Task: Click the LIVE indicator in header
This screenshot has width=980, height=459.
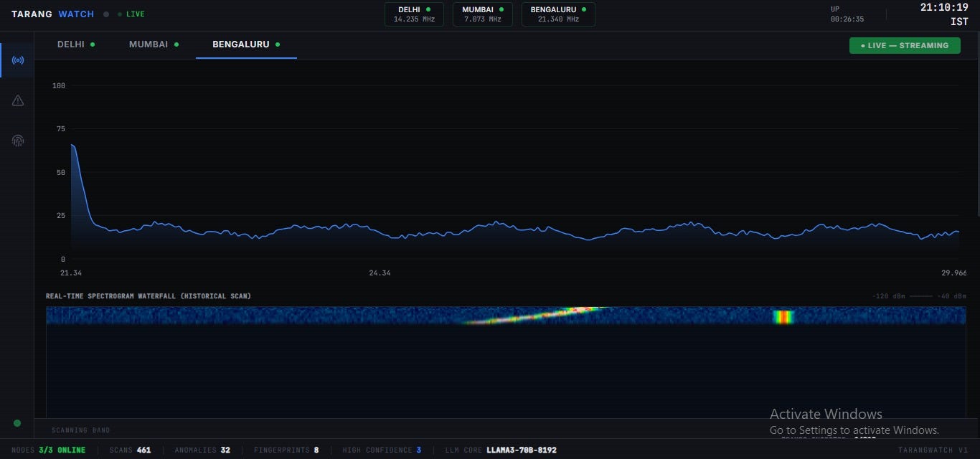Action: tap(131, 14)
